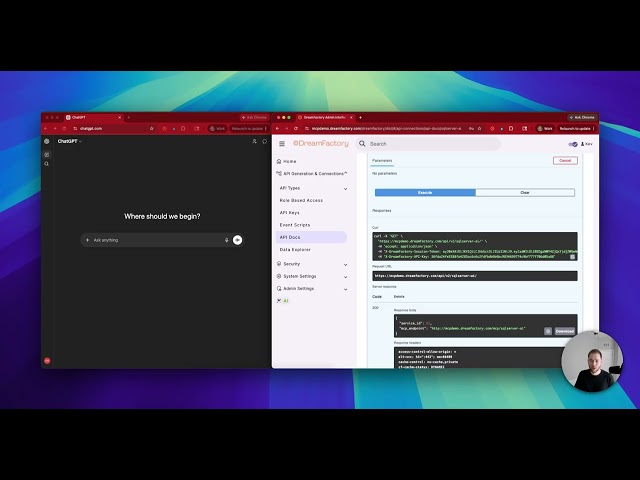The width and height of the screenshot is (640, 480).
Task: Click the Cancel button
Action: (565, 160)
